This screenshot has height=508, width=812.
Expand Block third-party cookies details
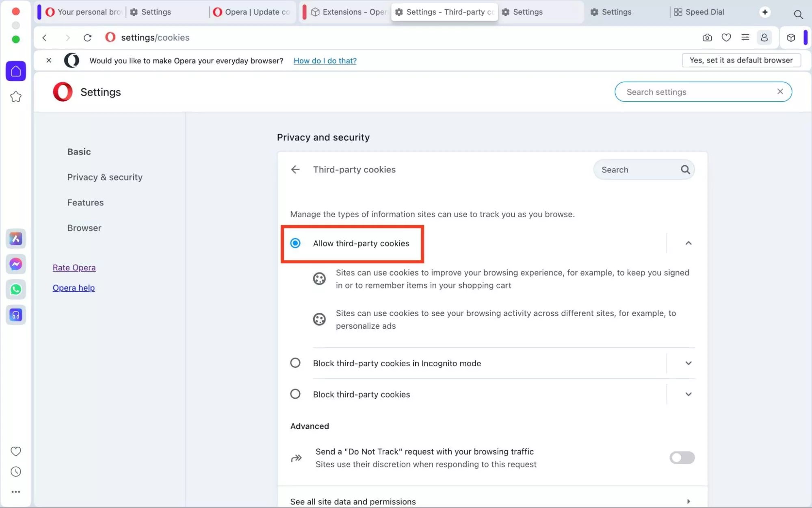688,394
